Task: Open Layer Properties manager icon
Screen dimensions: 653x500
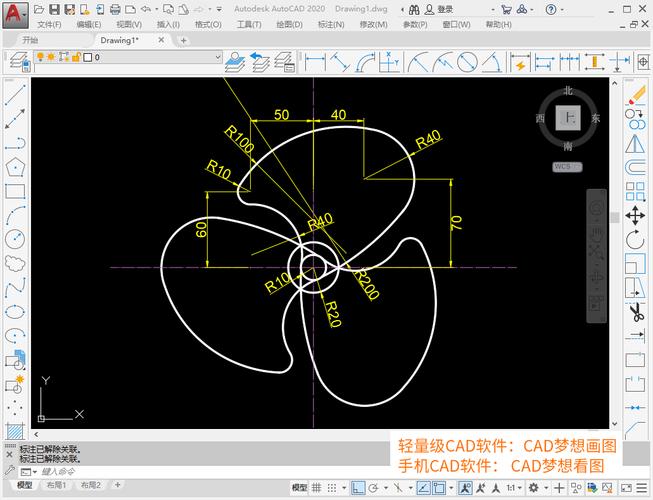Action: pos(19,62)
